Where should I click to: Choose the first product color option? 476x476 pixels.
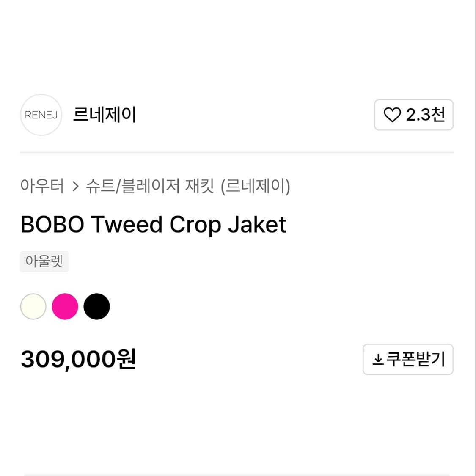pyautogui.click(x=33, y=306)
